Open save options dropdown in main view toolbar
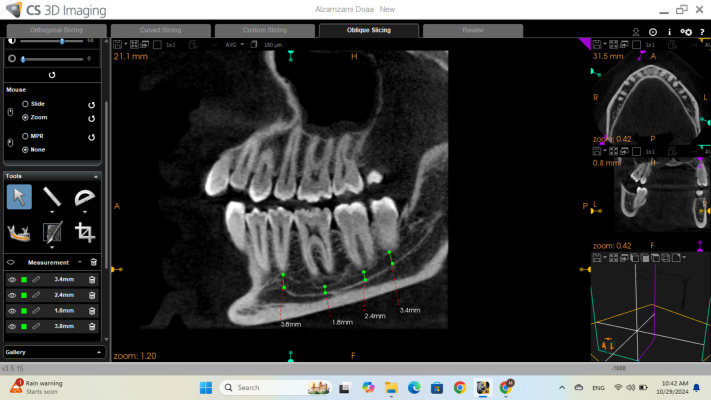The image size is (711, 400). (x=125, y=44)
